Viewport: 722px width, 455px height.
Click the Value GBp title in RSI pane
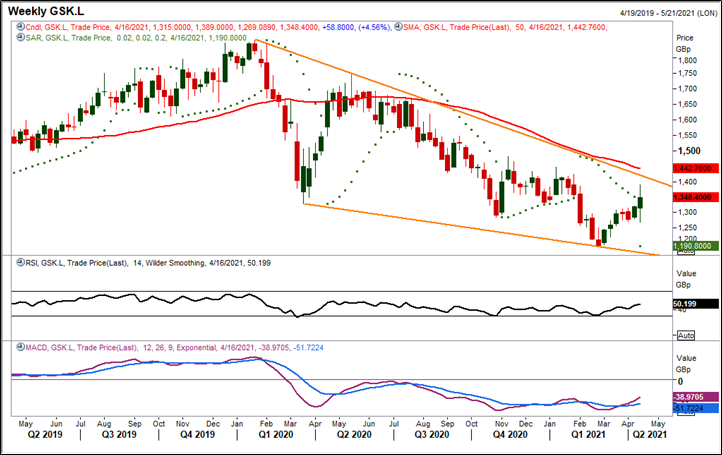point(686,279)
